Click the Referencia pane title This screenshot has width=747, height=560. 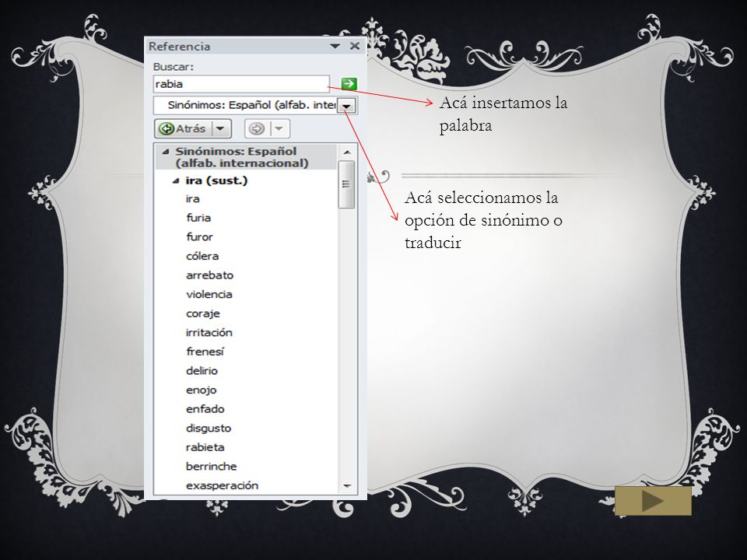179,46
